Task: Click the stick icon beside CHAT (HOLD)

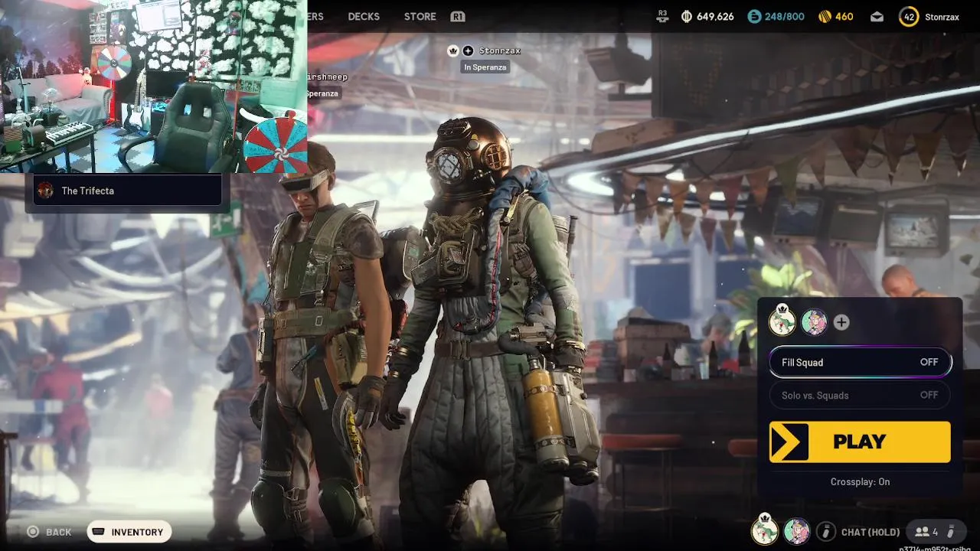Action: (x=825, y=531)
